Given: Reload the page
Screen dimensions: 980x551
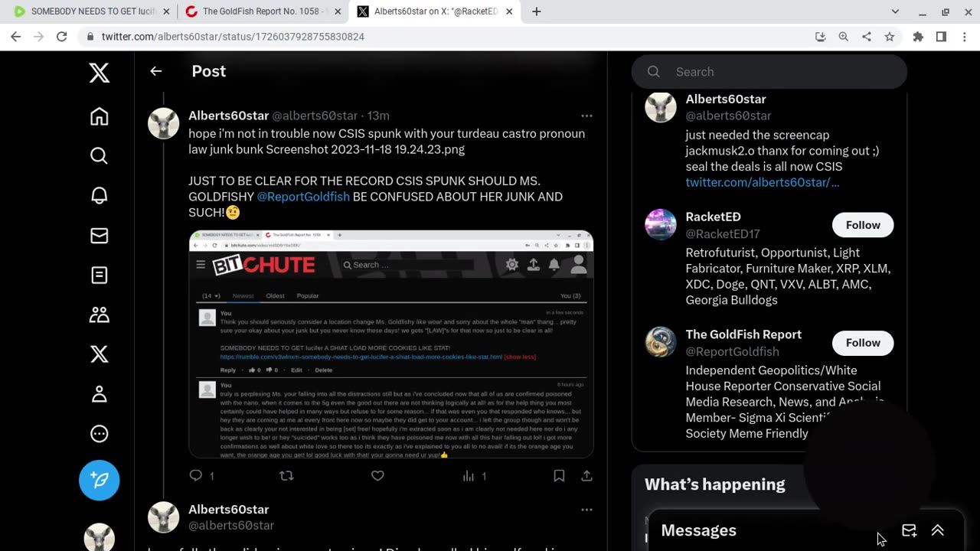Looking at the screenshot, I should tap(61, 37).
